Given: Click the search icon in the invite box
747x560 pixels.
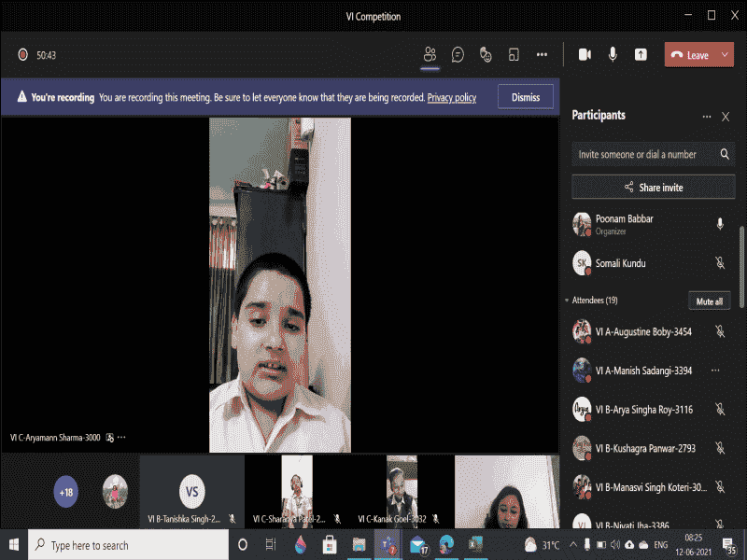Looking at the screenshot, I should click(725, 155).
